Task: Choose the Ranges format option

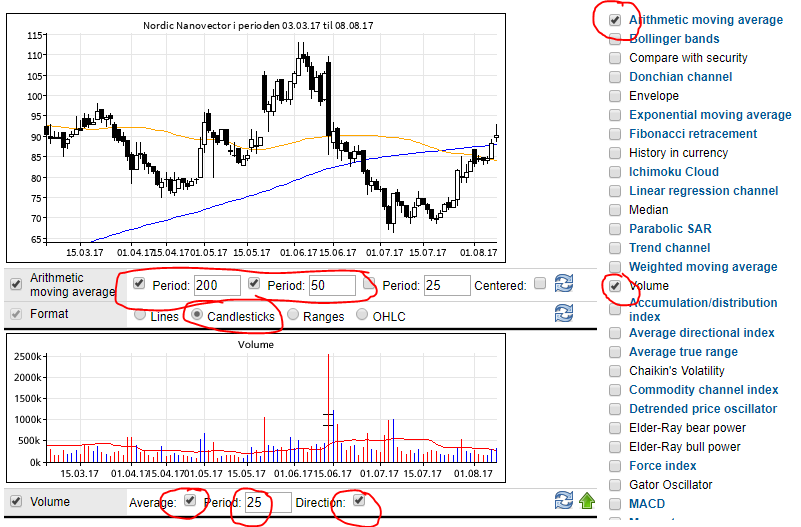Action: pos(293,315)
